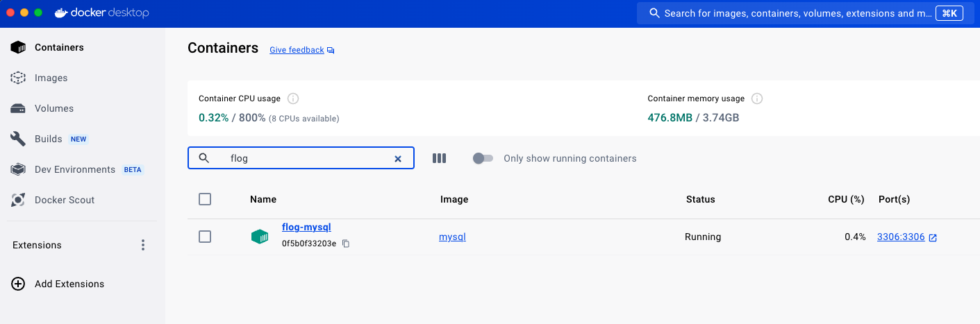The height and width of the screenshot is (324, 980).
Task: Open the Extensions three-dot menu
Action: pos(143,245)
